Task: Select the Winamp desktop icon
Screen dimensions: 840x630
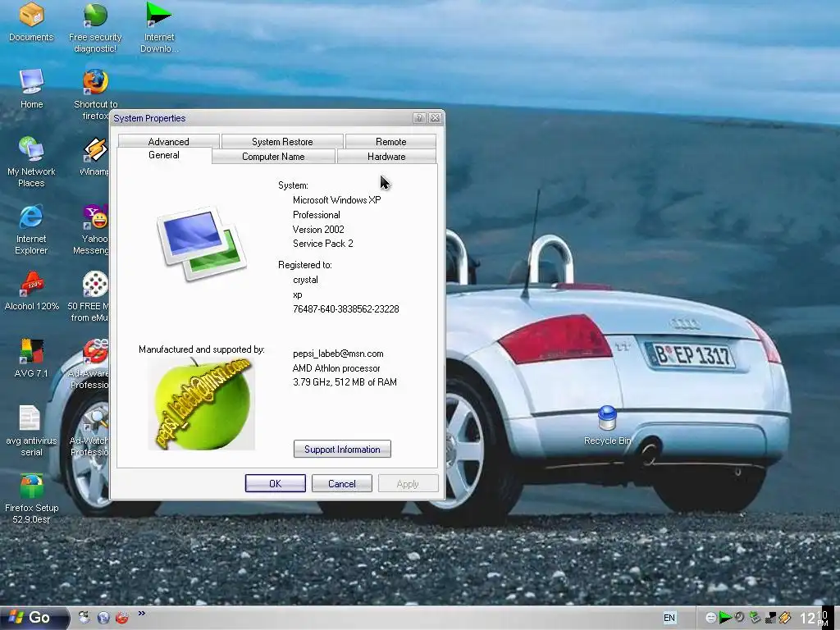Action: (95, 157)
